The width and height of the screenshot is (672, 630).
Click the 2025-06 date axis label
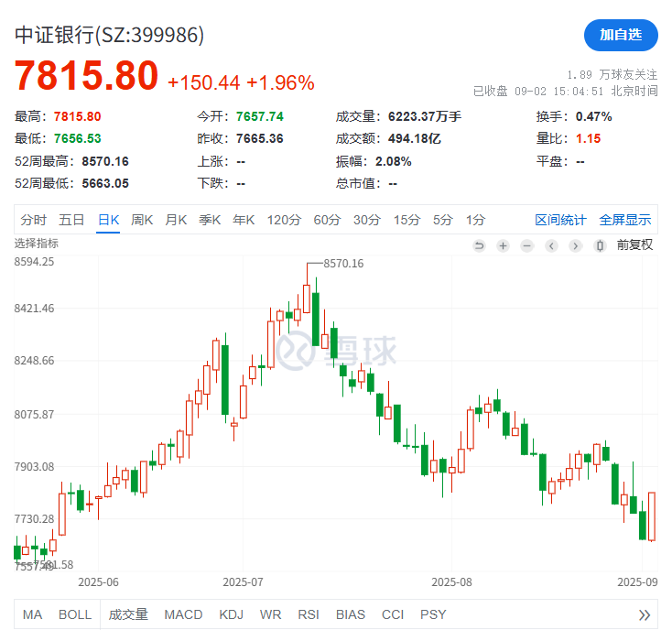98,582
